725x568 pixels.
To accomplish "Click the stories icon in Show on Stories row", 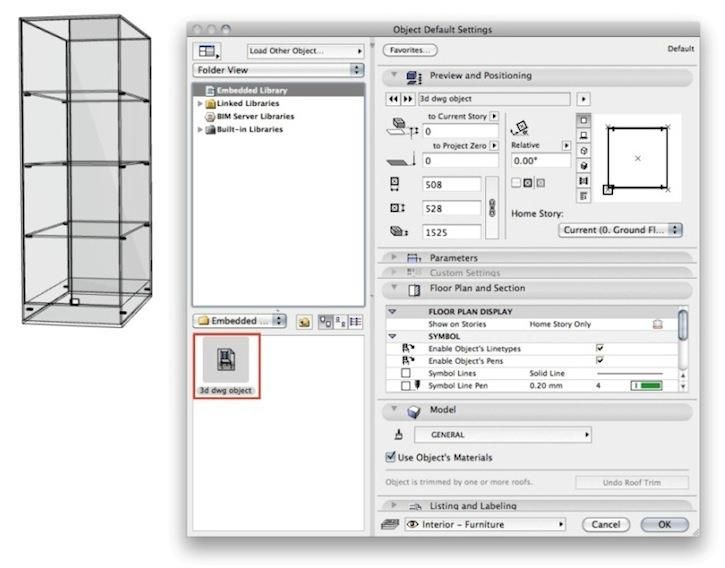I will pos(657,324).
